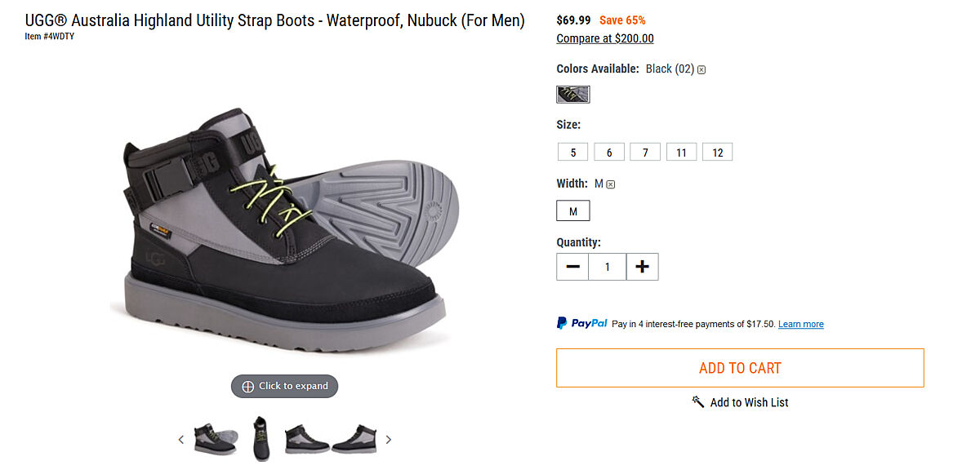Select size 5
The width and height of the screenshot is (980, 474).
click(x=573, y=153)
